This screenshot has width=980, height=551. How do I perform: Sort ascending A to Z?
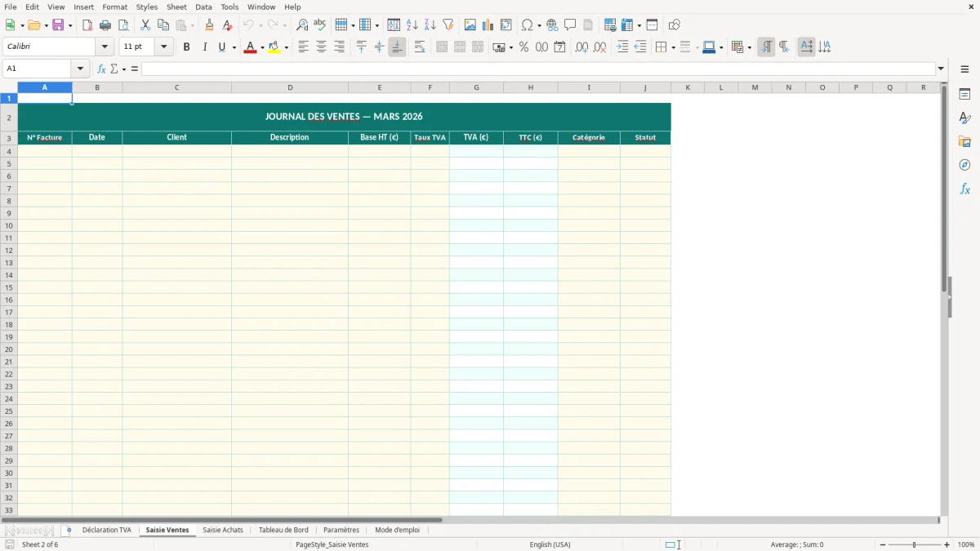(412, 25)
